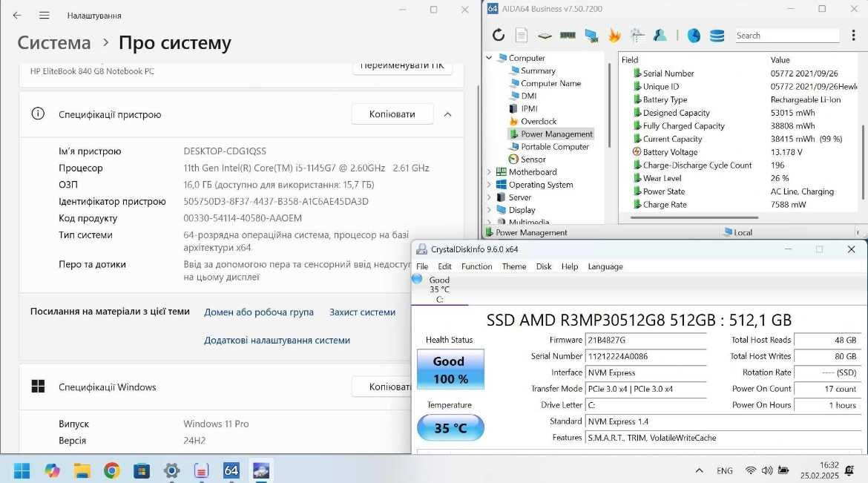Open the Theme menu in CrystalDiskInfo
The image size is (868, 483).
point(514,266)
